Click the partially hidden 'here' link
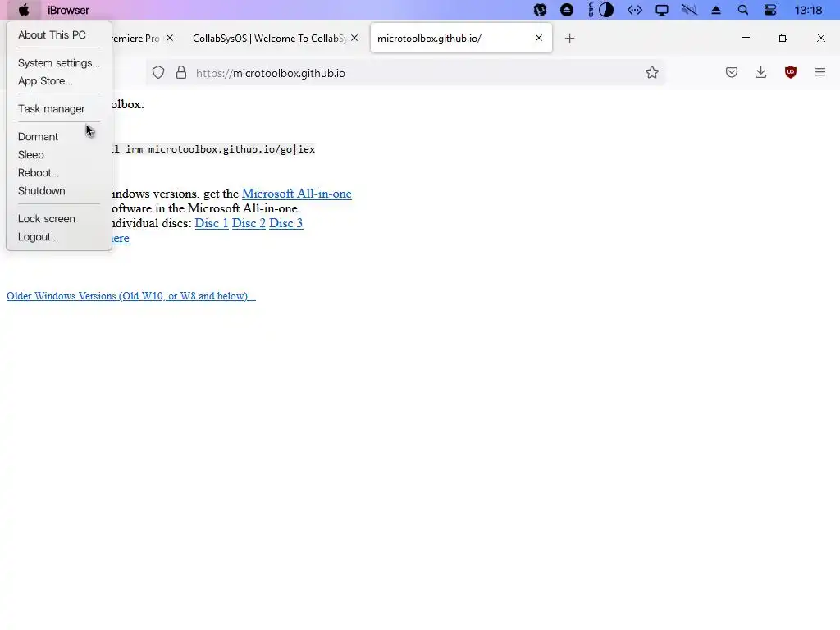Screen dimensions: 840x630 coord(121,238)
